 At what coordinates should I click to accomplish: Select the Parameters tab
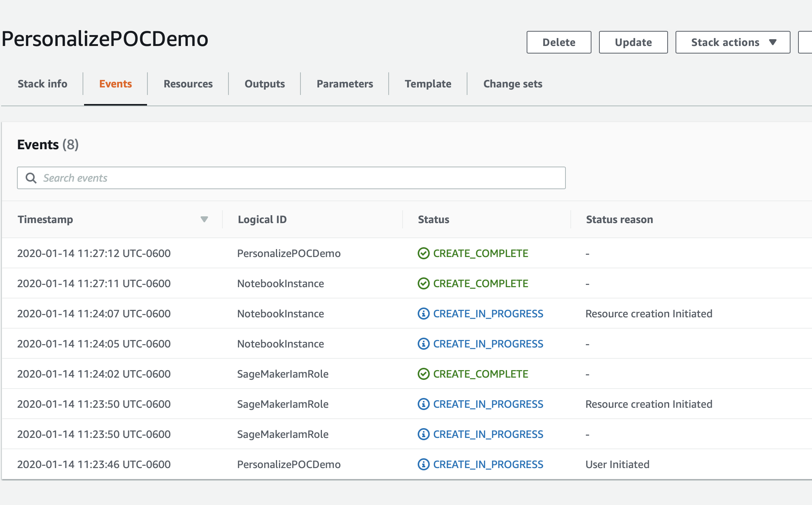tap(345, 84)
